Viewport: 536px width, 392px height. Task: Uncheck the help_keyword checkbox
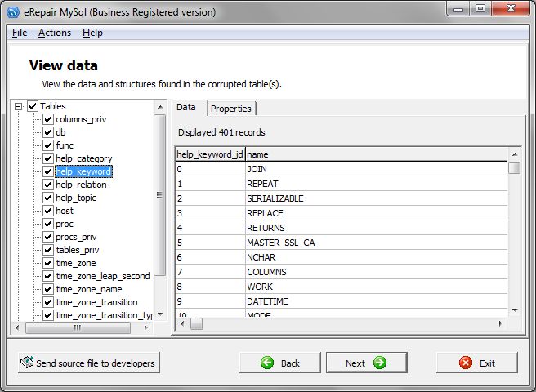[x=48, y=171]
